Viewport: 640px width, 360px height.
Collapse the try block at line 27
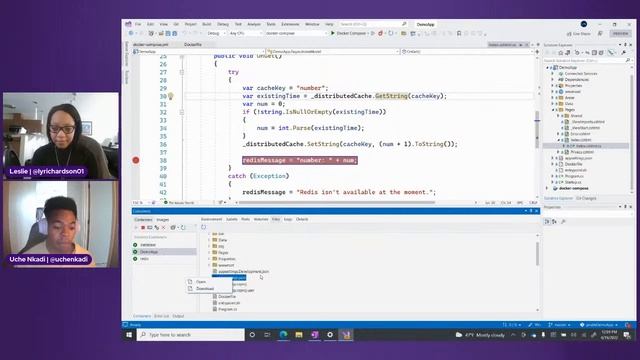pos(182,72)
